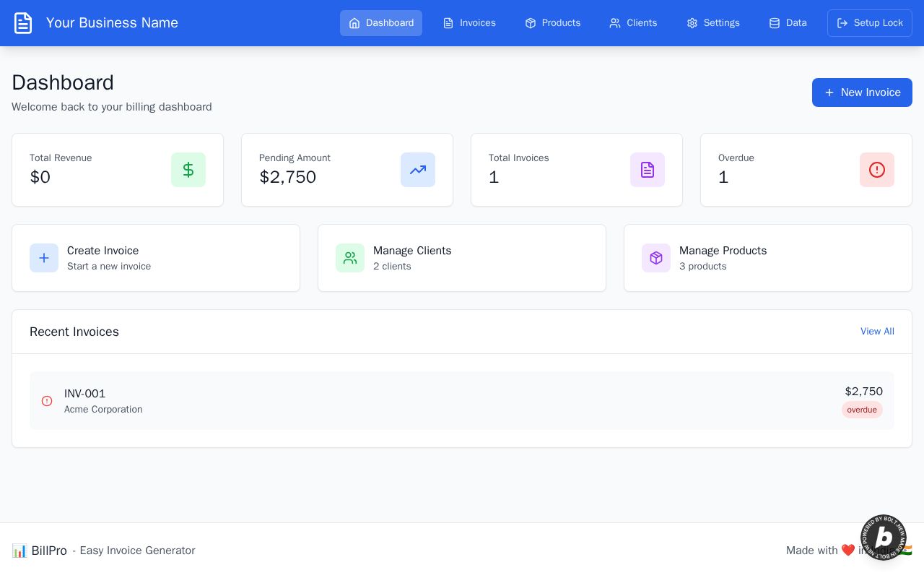Click View All recent invoices link

tap(877, 332)
